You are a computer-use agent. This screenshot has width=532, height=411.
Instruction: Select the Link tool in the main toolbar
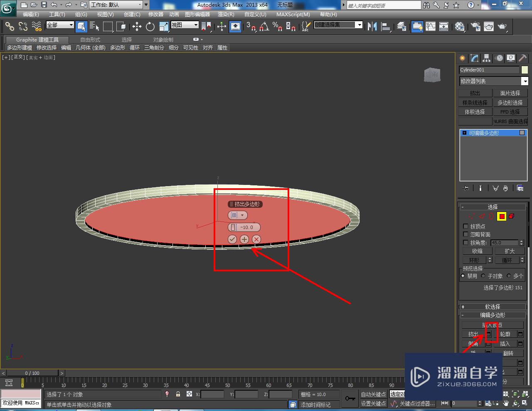[x=10, y=27]
